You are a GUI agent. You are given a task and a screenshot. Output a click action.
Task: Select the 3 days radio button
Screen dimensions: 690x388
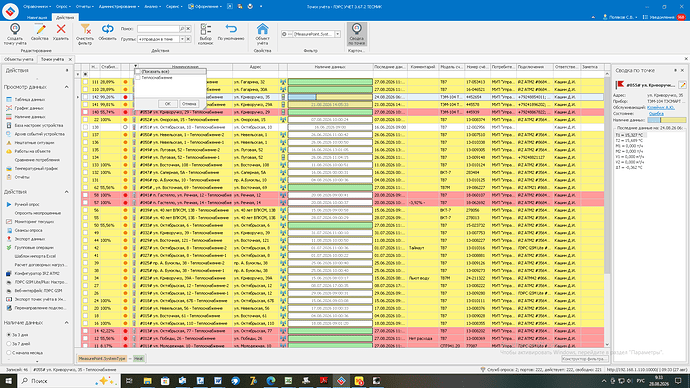point(8,335)
